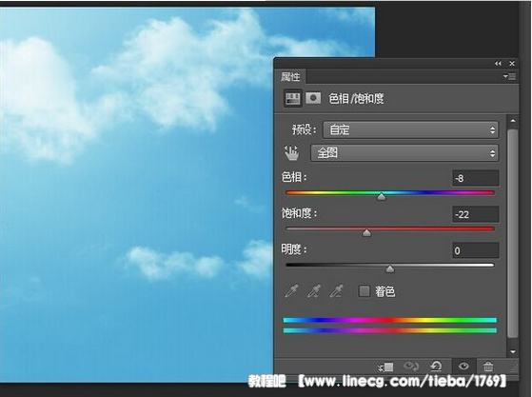Click the vertical scrollbar thumb
This screenshot has height=397, width=532.
click(513, 233)
